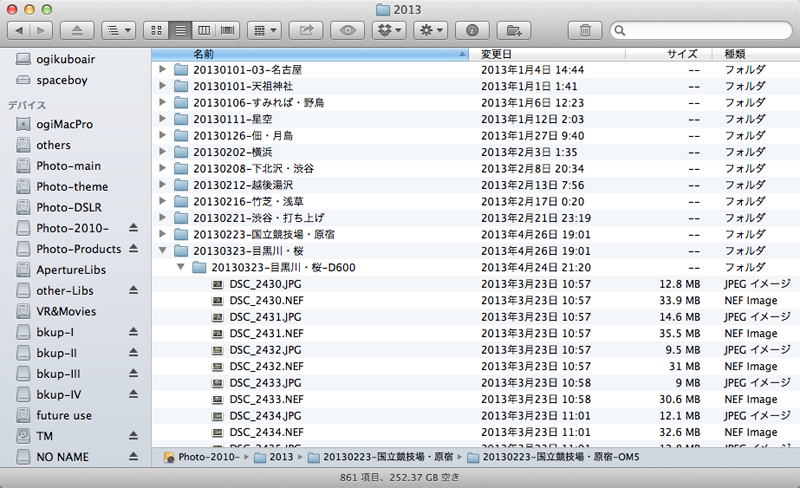Collapse the 20130323-目黒川・桜-D600 subfolder

click(x=181, y=267)
